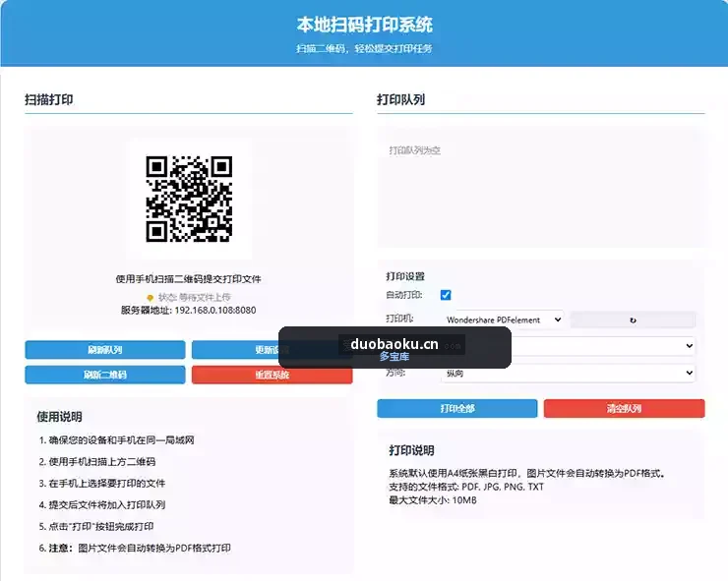Click the 使用说明 heading

pos(59,417)
